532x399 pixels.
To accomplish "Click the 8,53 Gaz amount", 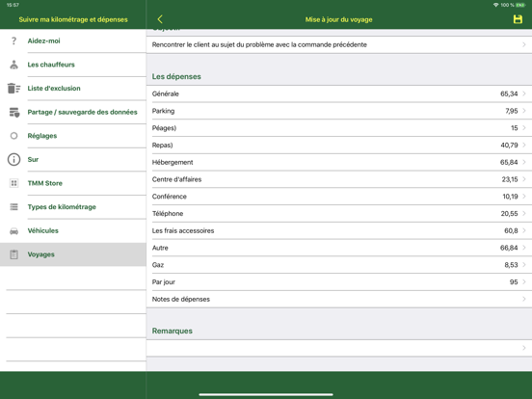I will (511, 265).
